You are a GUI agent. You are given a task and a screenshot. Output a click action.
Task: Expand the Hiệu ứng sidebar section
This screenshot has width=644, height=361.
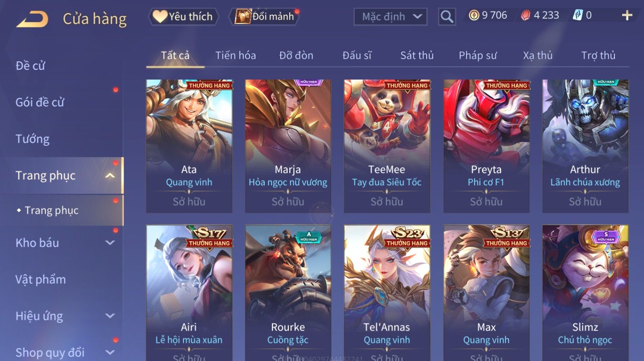tap(110, 316)
